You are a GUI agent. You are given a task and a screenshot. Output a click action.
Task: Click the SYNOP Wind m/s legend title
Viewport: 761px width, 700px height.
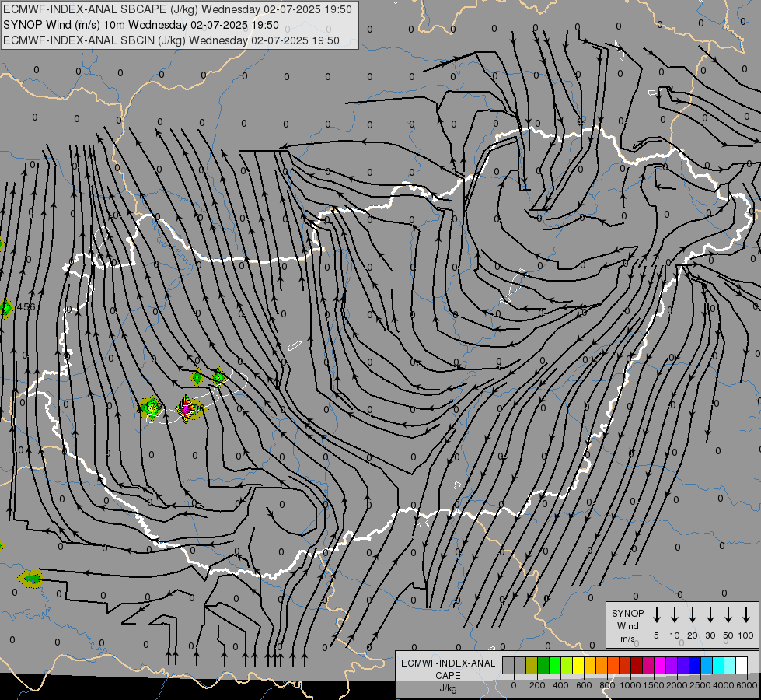coord(627,625)
